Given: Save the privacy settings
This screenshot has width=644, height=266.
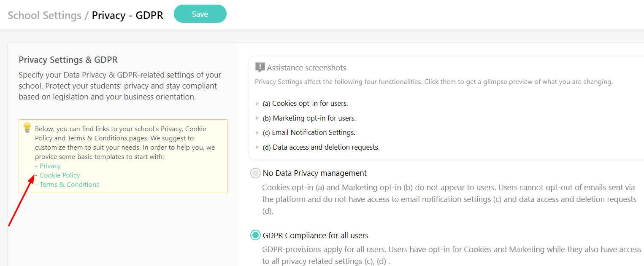Looking at the screenshot, I should coord(200,13).
